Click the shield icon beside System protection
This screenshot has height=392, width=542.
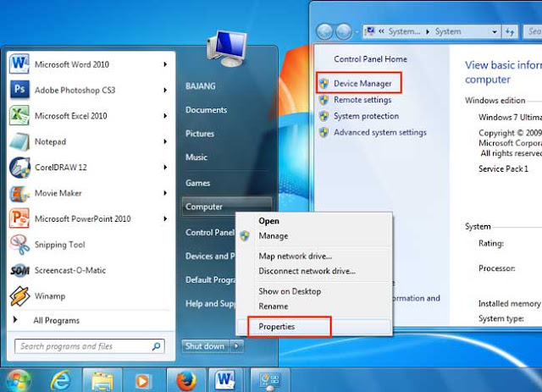coord(324,116)
